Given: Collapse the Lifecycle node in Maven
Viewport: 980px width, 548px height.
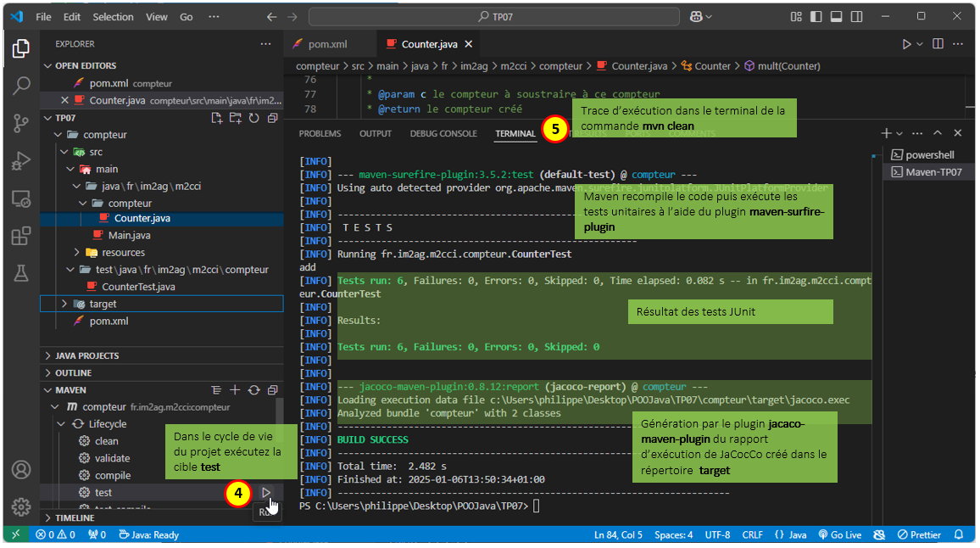Looking at the screenshot, I should coord(61,424).
